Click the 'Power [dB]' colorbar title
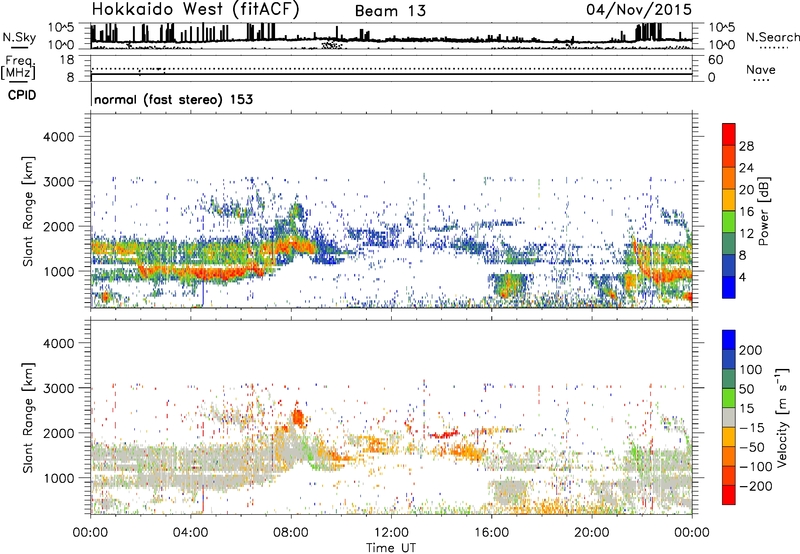Viewport: 800px width, 554px height. [763, 211]
